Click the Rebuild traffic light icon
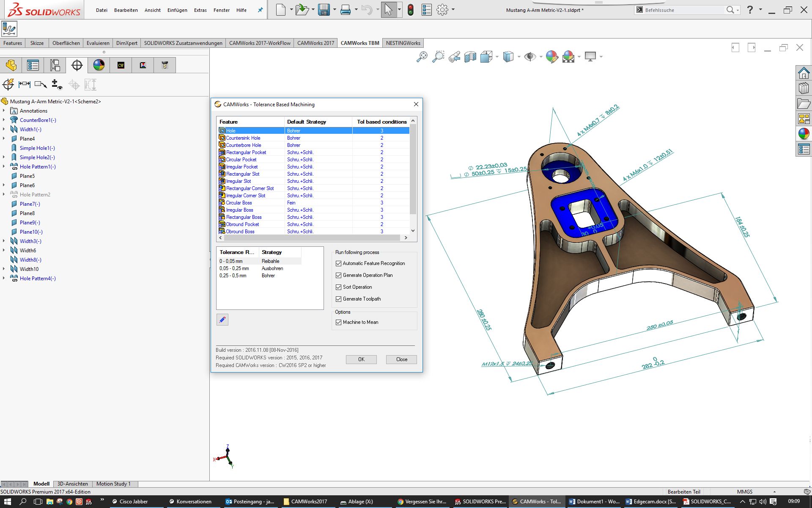The height and width of the screenshot is (508, 812). tap(410, 10)
